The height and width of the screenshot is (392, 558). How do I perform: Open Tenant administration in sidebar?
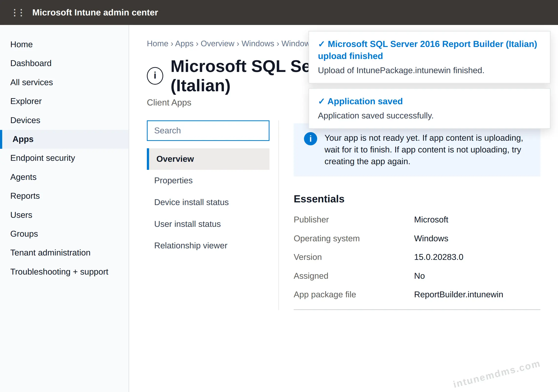pyautogui.click(x=50, y=253)
